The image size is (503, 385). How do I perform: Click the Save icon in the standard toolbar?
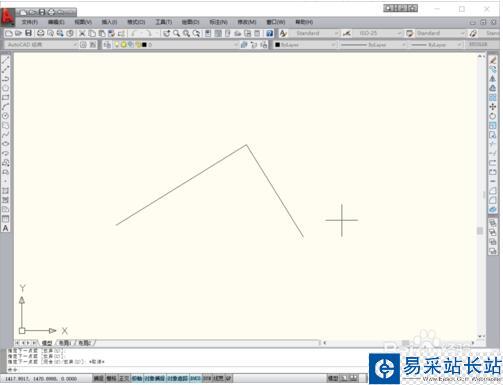click(28, 33)
